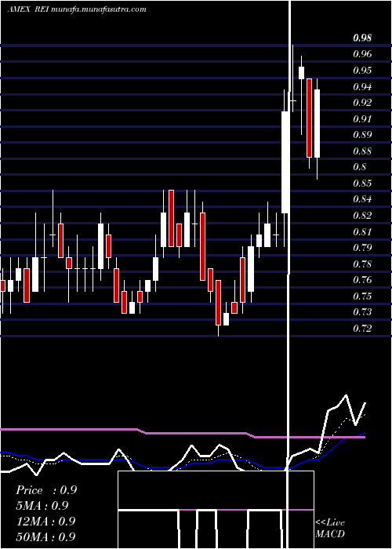Click the Price : 0.9 readout
The image size is (392, 549).
pos(46,490)
